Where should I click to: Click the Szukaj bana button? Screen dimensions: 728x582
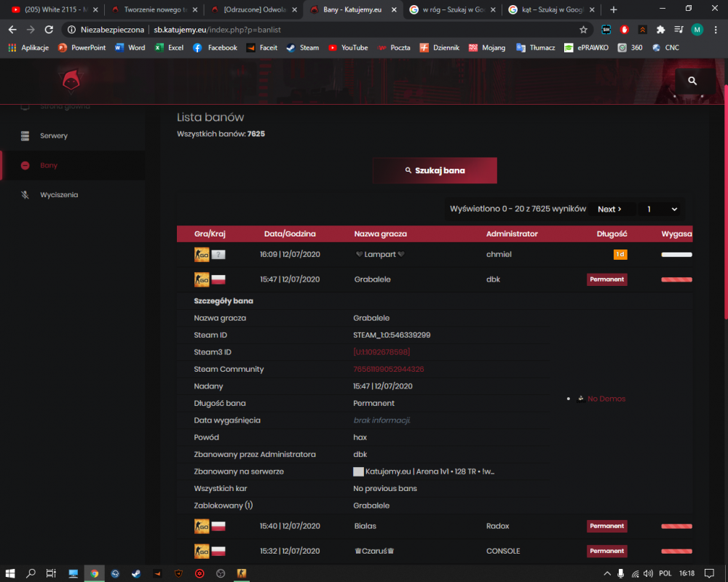point(435,170)
